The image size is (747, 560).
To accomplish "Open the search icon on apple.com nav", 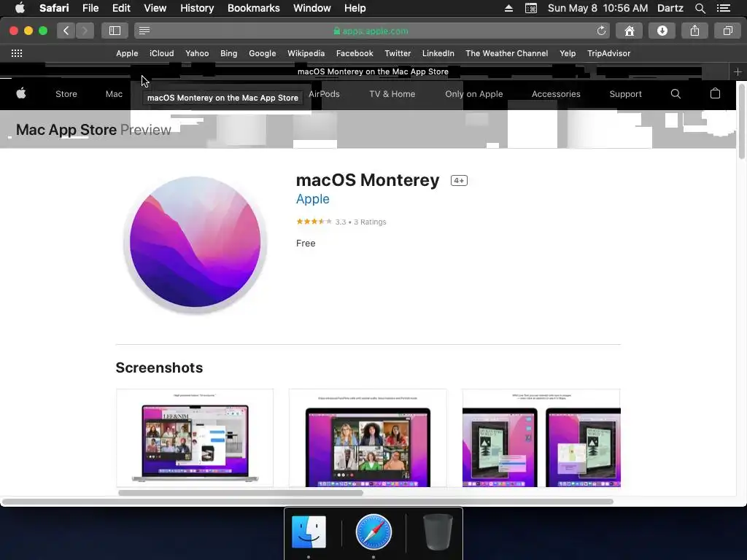I will point(676,94).
